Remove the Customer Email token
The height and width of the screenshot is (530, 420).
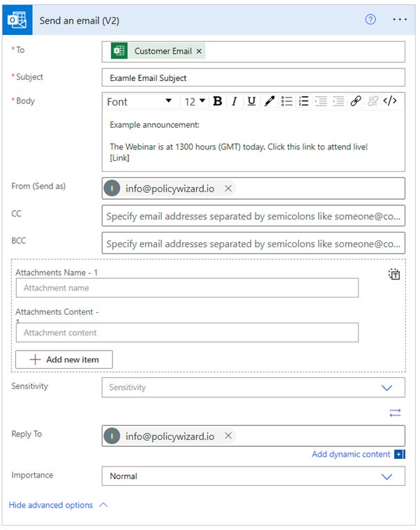click(x=200, y=52)
